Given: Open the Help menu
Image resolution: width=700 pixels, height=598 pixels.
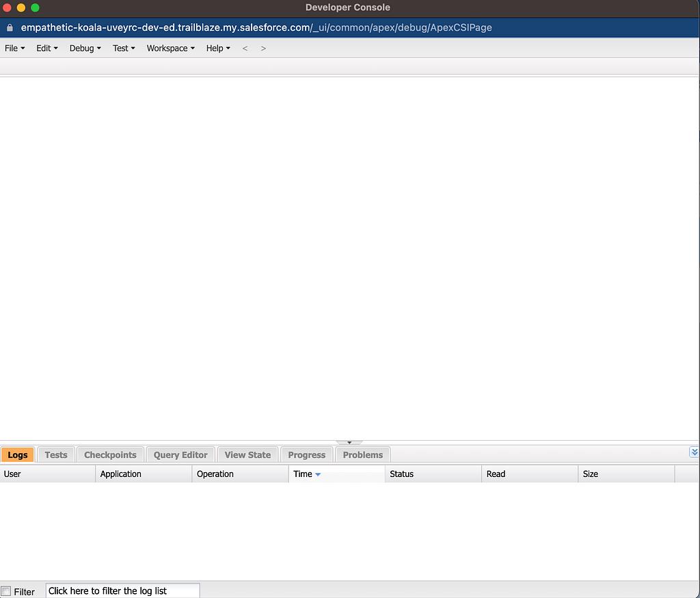Looking at the screenshot, I should [x=218, y=49].
